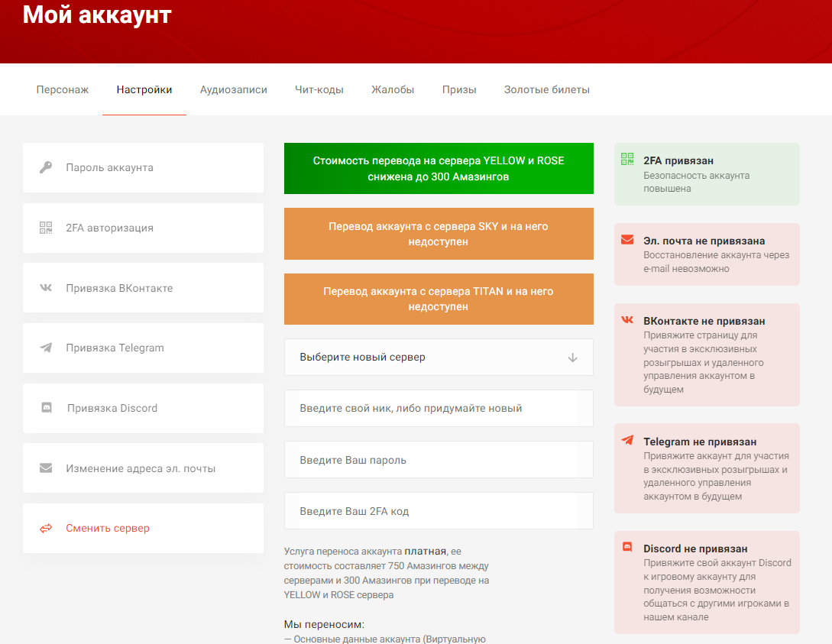This screenshot has height=644, width=832.
Task: Click the Сменить сервер sidebar link
Action: click(108, 528)
